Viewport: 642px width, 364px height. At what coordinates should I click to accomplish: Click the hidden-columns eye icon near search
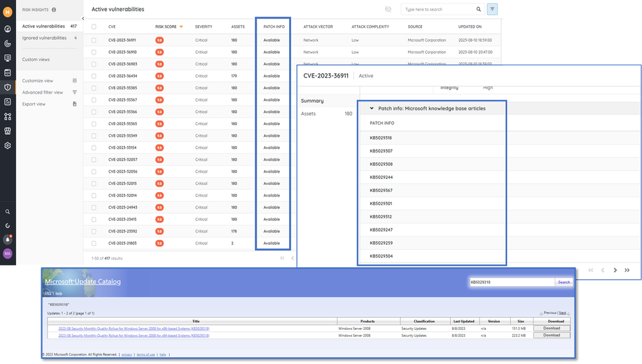(x=388, y=10)
